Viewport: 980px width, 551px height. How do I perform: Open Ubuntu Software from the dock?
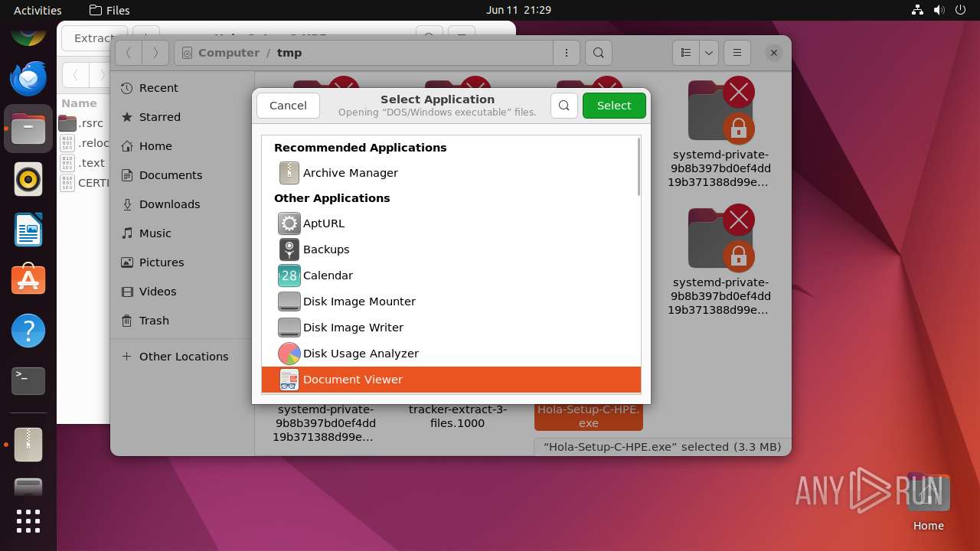pyautogui.click(x=28, y=281)
